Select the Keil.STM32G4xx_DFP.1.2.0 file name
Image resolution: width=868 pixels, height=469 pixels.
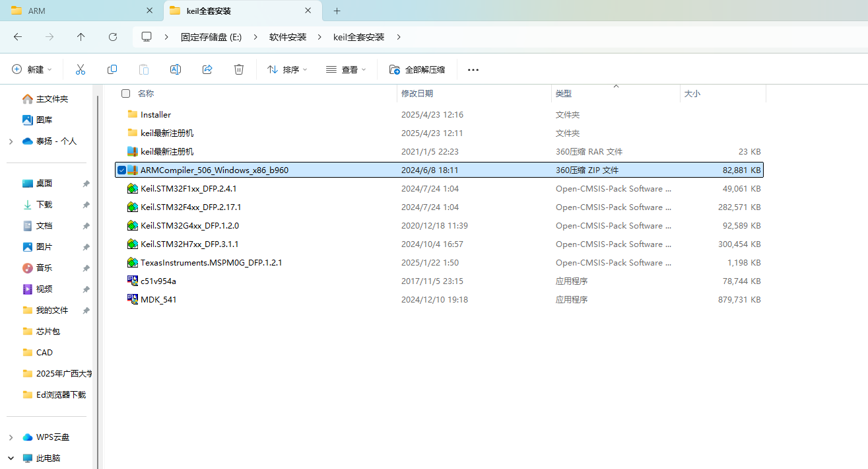click(189, 225)
